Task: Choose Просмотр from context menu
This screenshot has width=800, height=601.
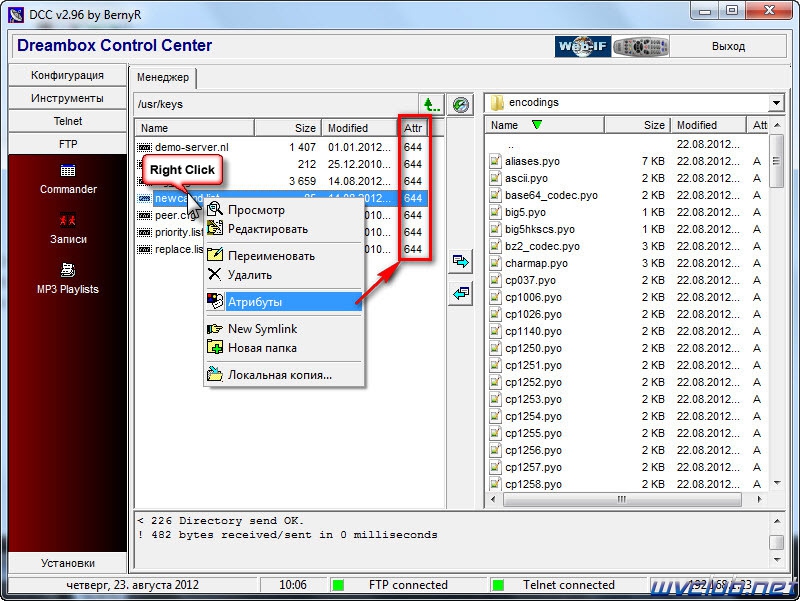Action: (284, 210)
